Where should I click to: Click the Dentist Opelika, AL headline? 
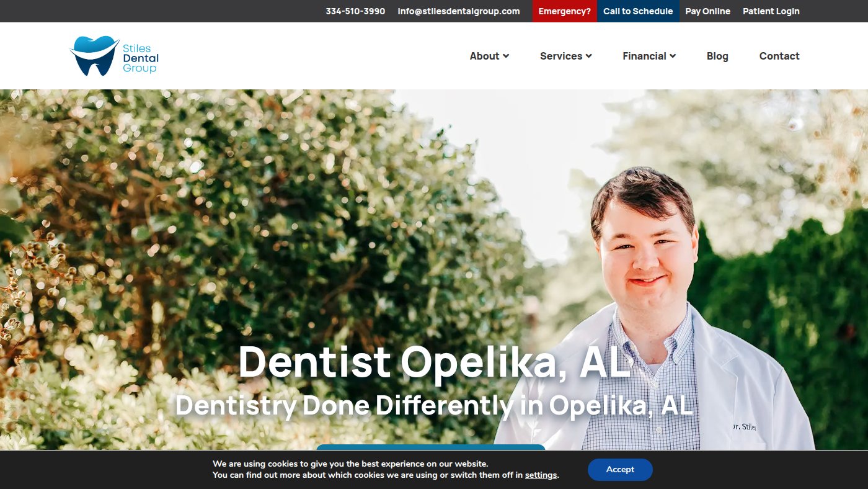pyautogui.click(x=434, y=362)
